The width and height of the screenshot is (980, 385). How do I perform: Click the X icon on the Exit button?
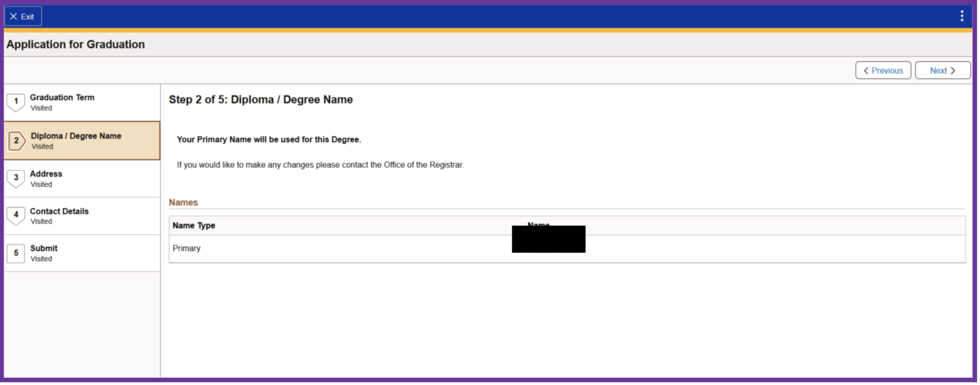(x=13, y=17)
